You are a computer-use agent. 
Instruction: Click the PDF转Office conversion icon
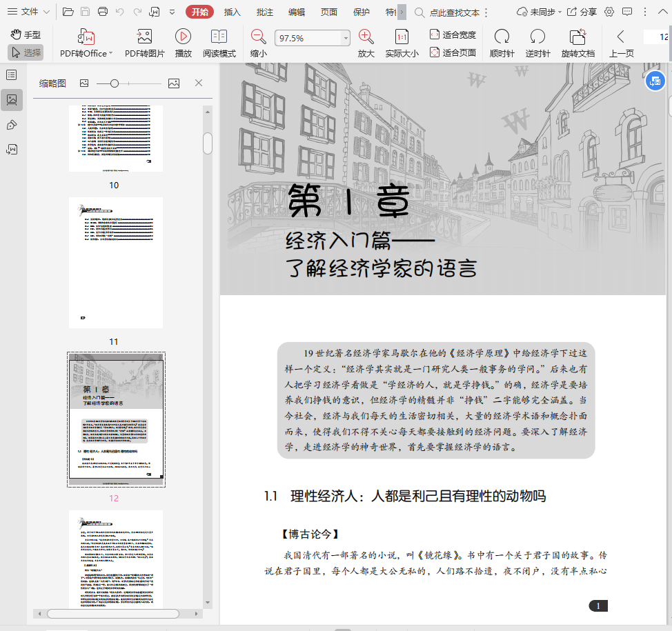(x=86, y=37)
